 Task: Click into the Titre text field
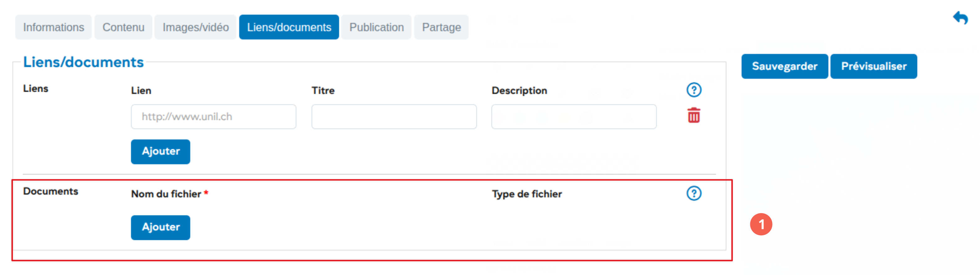(x=394, y=117)
